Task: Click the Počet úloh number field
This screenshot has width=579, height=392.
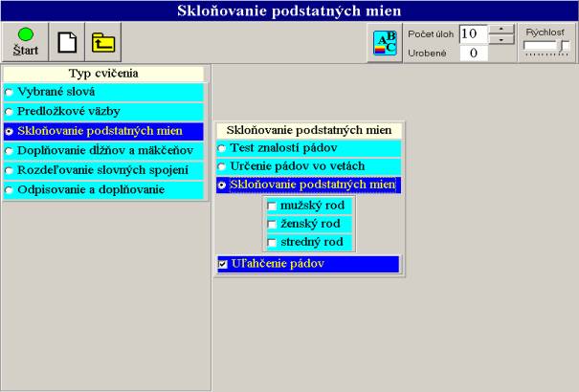Action: (474, 33)
